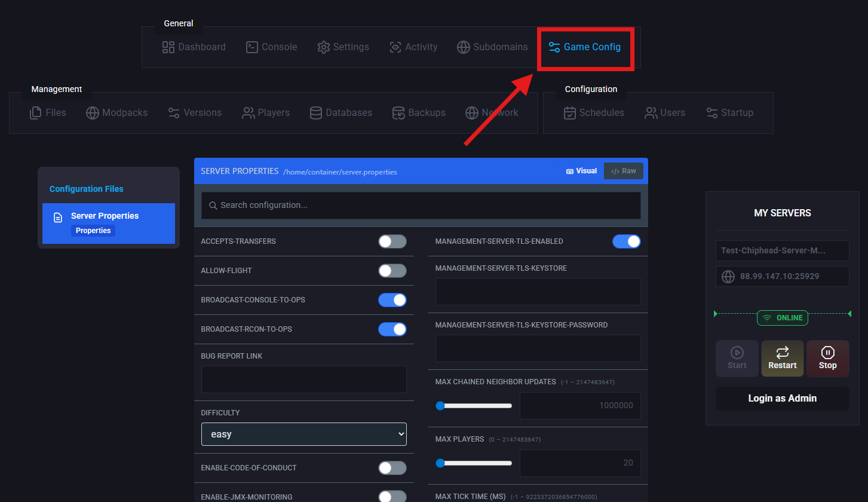868x502 pixels.
Task: Click the Start server button
Action: 737,359
